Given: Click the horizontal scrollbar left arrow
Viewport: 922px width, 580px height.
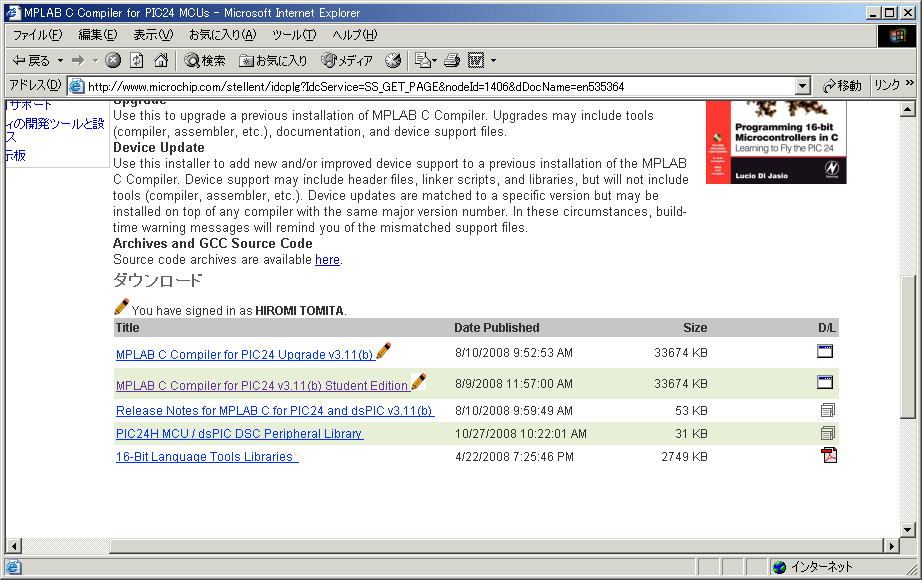Looking at the screenshot, I should [x=14, y=546].
